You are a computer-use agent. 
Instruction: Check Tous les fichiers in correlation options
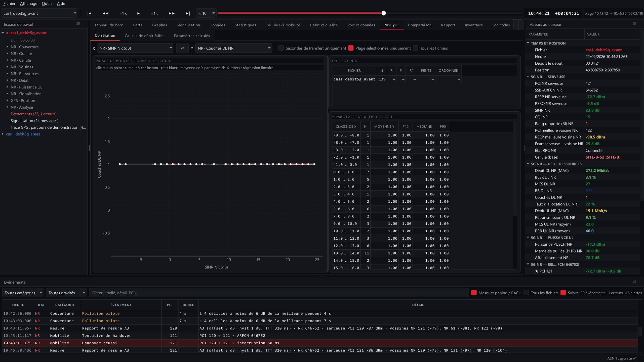point(416,48)
